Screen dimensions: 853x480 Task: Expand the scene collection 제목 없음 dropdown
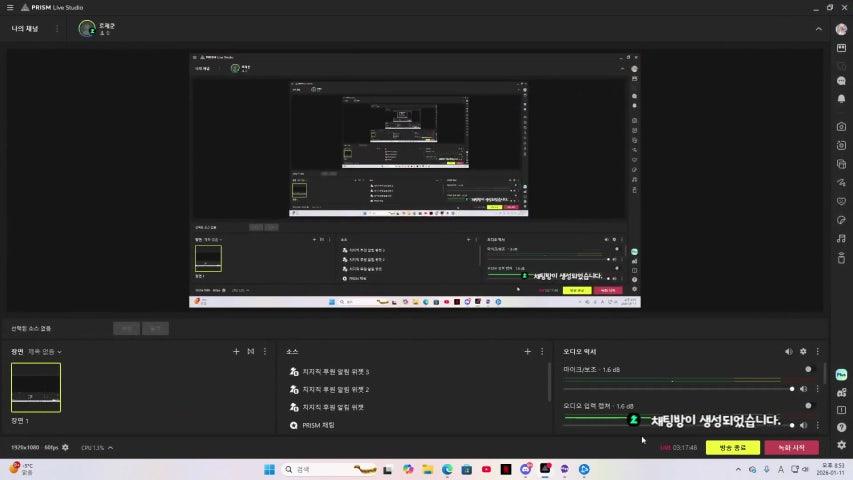pyautogui.click(x=45, y=352)
